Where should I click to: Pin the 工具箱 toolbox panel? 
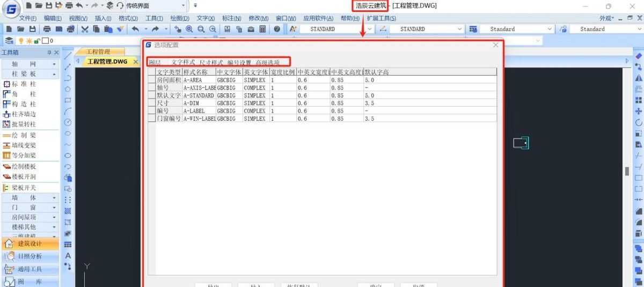(49, 53)
